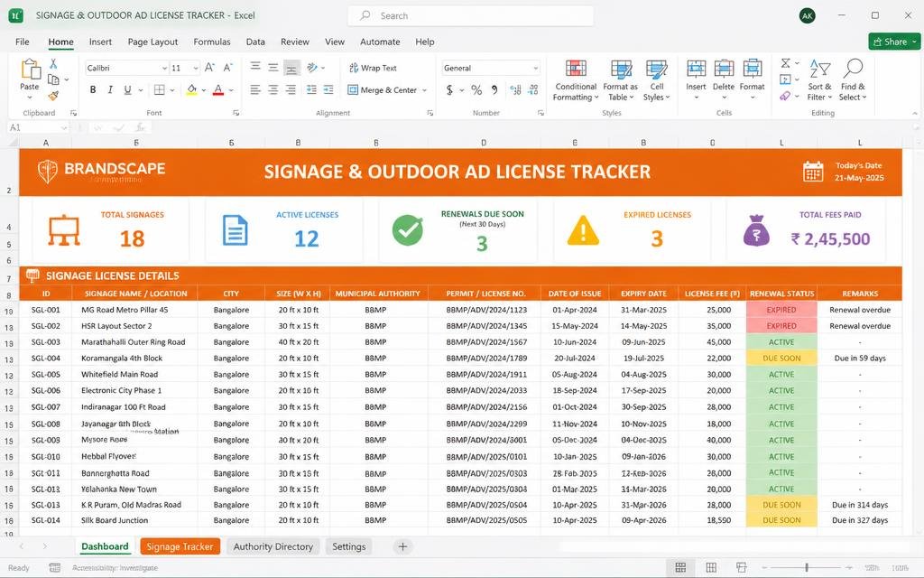This screenshot has height=578, width=924.
Task: Switch to Page Break Preview in status bar
Action: pos(742,567)
